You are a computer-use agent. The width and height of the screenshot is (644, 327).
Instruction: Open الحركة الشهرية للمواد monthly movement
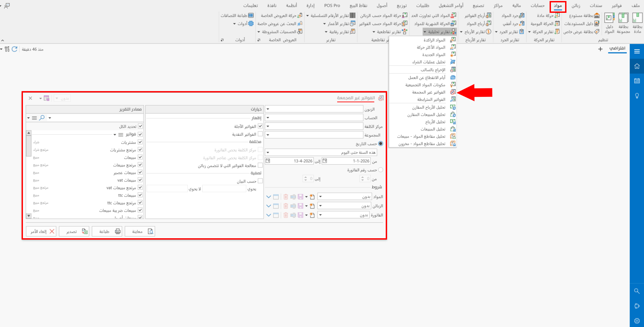pyautogui.click(x=435, y=24)
